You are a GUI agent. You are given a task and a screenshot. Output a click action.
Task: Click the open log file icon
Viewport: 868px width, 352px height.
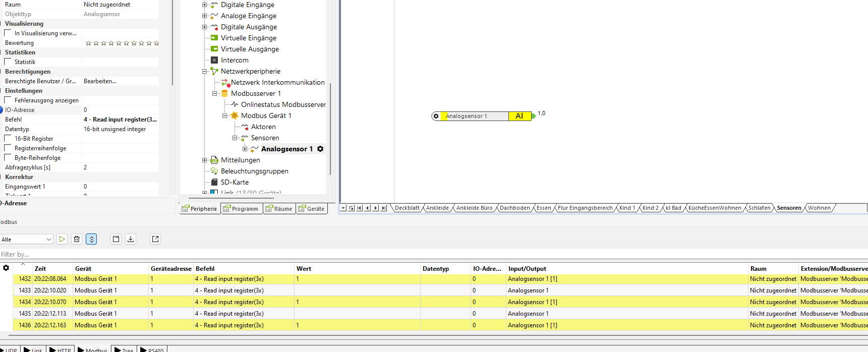pos(116,239)
